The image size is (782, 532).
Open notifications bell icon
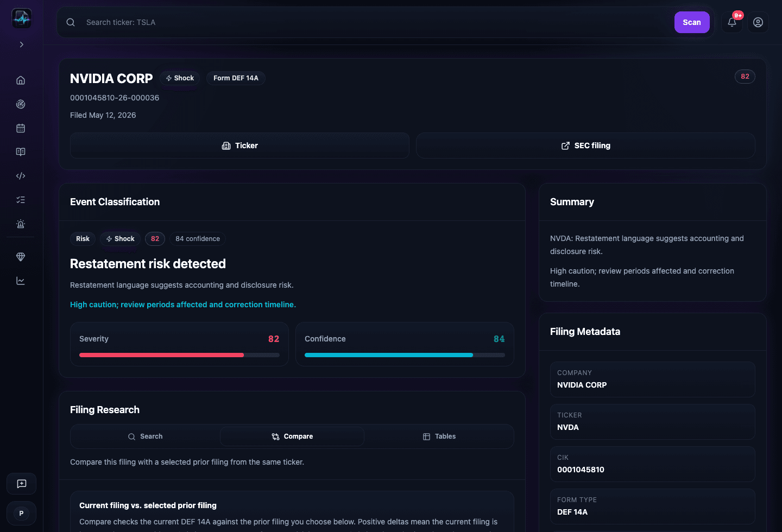point(732,22)
